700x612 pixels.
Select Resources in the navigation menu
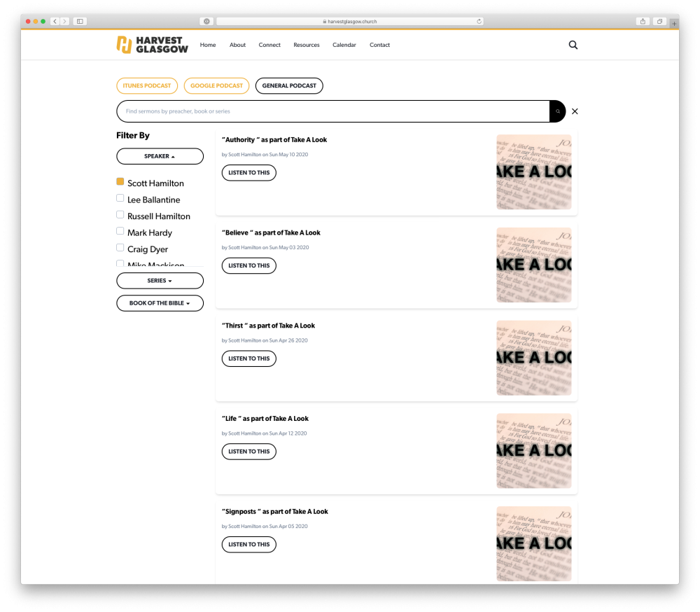tap(306, 44)
